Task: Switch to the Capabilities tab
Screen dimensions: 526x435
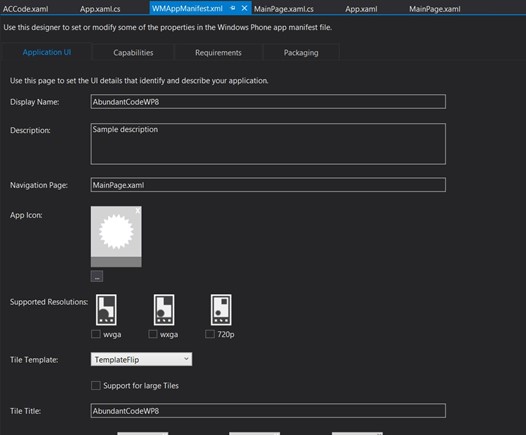Action: pyautogui.click(x=133, y=53)
